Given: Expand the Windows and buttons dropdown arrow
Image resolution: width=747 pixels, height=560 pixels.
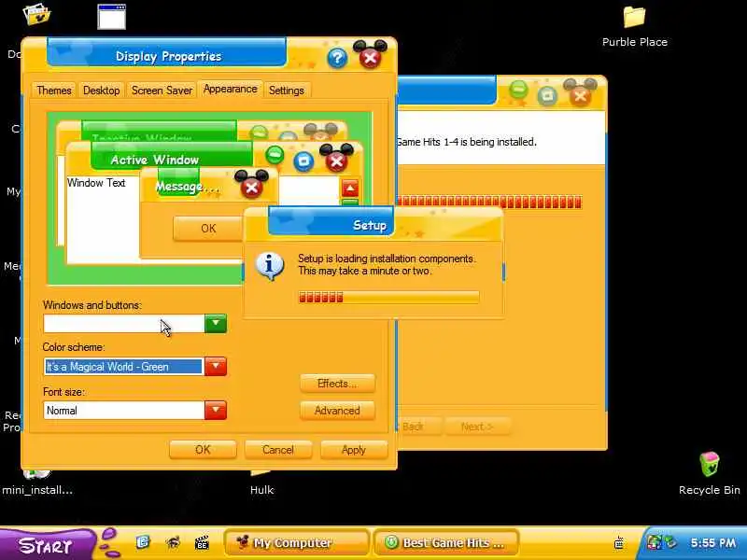Looking at the screenshot, I should pyautogui.click(x=216, y=323).
